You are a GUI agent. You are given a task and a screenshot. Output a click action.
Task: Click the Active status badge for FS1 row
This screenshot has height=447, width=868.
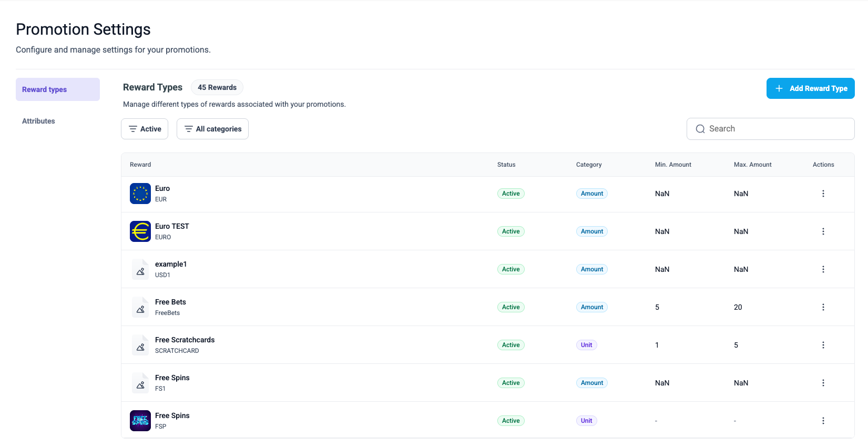(511, 383)
